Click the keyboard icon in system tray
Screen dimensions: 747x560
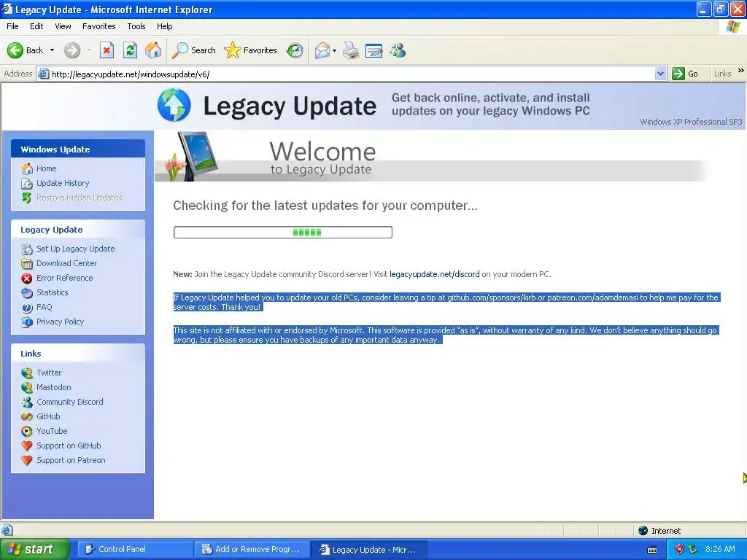(x=652, y=550)
